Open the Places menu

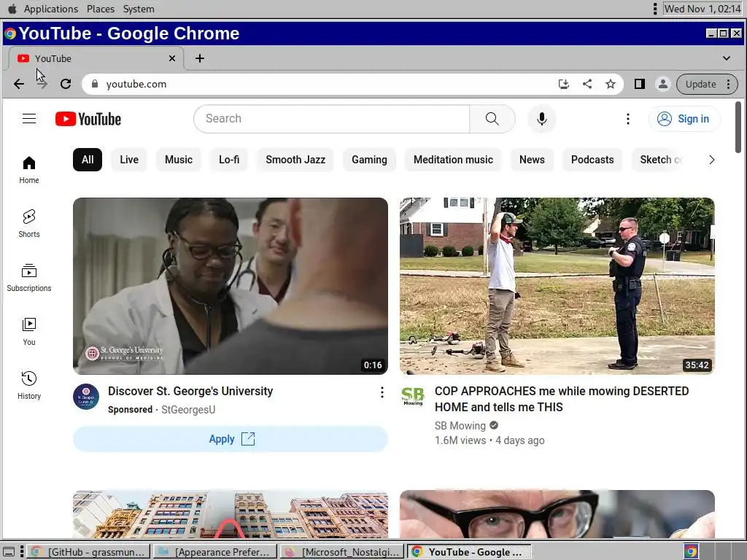pos(101,9)
